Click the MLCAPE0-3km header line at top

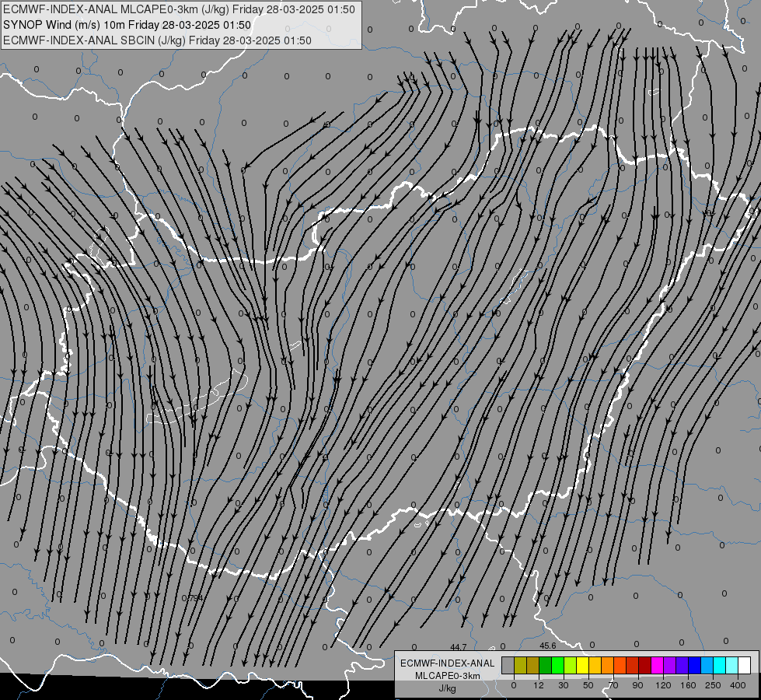pyautogui.click(x=179, y=9)
